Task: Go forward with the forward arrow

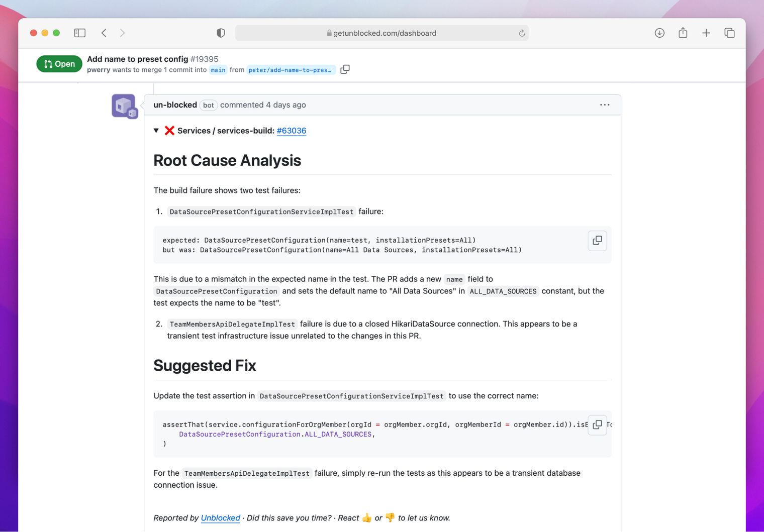Action: [x=122, y=33]
